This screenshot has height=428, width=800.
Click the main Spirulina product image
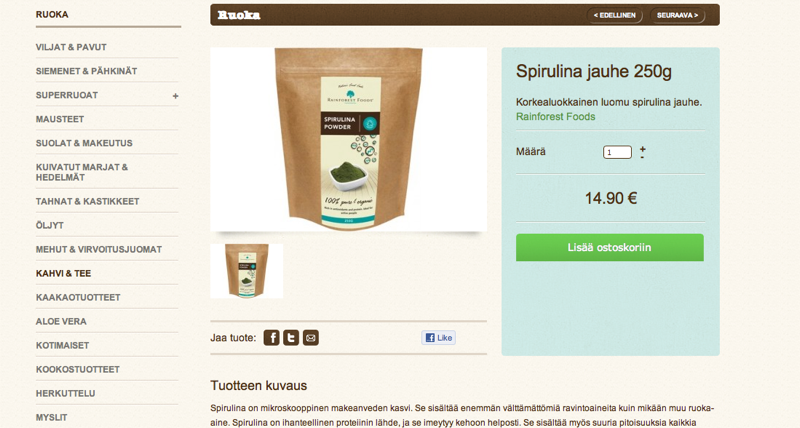coord(348,139)
